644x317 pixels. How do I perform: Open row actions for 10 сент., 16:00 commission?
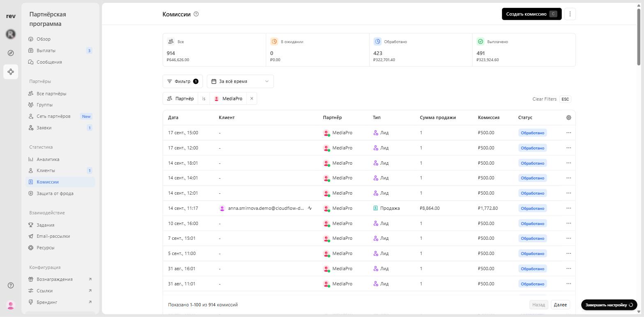coord(568,223)
